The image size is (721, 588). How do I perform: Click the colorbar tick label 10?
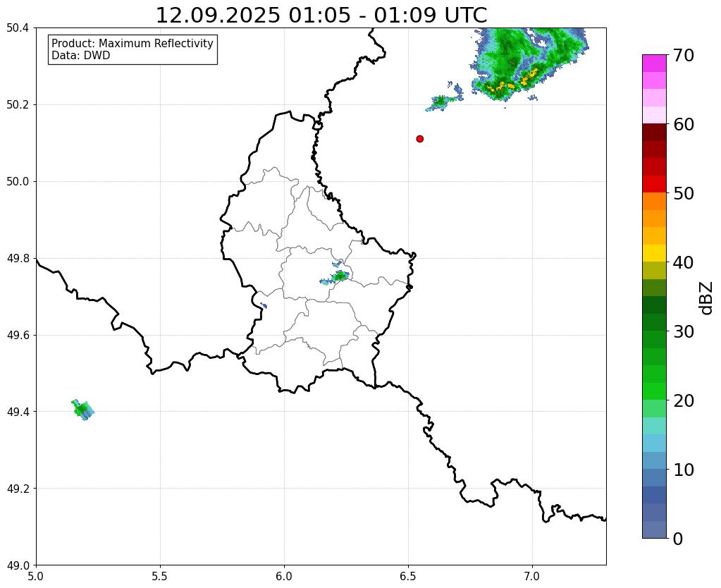click(x=684, y=470)
